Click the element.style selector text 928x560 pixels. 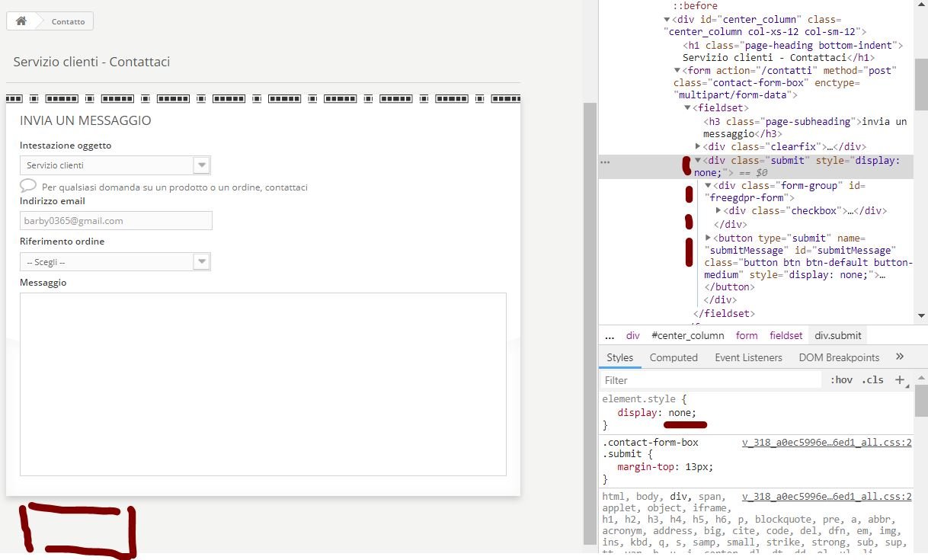click(x=637, y=399)
